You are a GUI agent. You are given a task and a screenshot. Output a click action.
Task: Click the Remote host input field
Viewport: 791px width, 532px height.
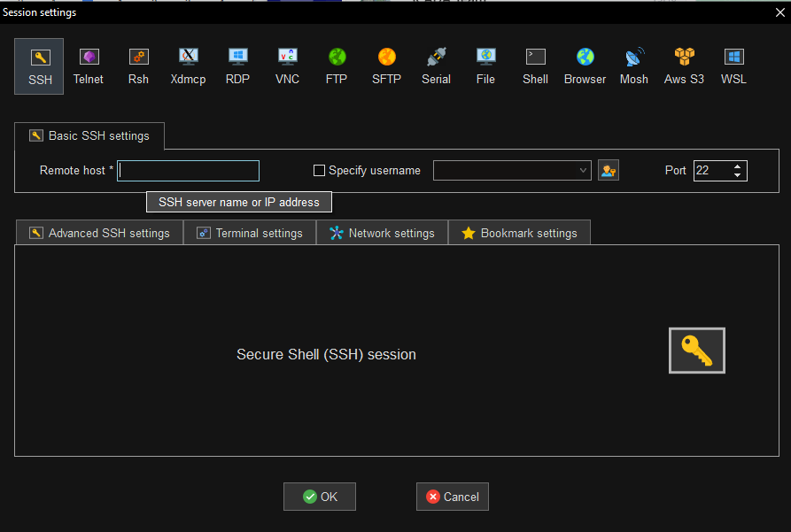pos(189,171)
